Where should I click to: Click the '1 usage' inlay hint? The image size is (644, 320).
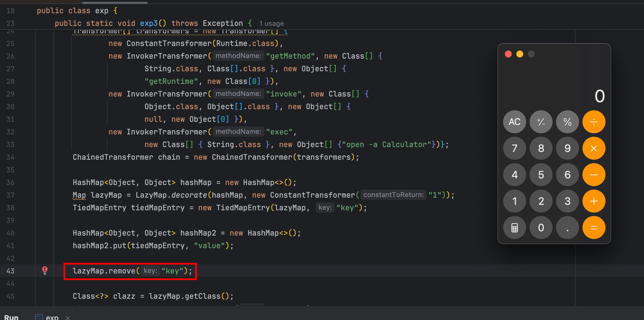click(x=271, y=24)
